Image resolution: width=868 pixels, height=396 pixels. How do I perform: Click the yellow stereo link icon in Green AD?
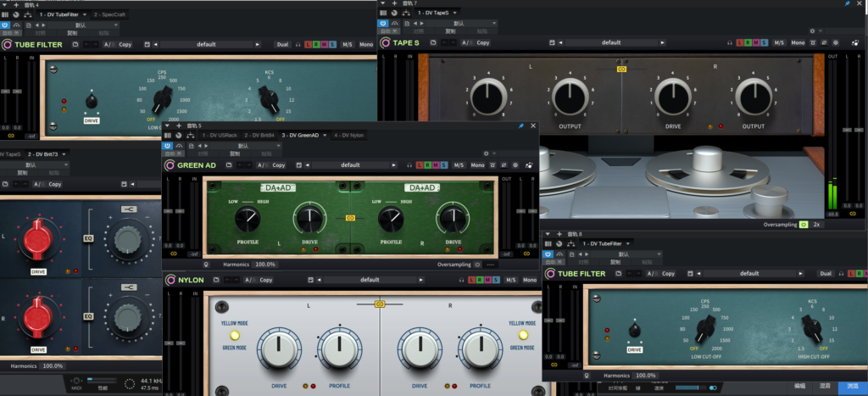point(351,217)
